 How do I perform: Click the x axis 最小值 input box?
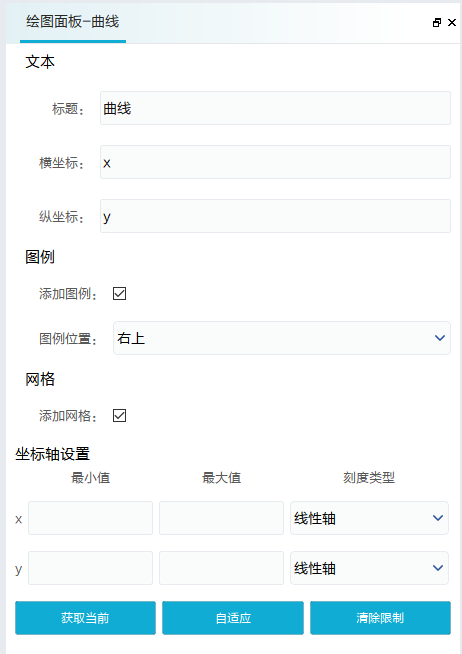(x=90, y=518)
